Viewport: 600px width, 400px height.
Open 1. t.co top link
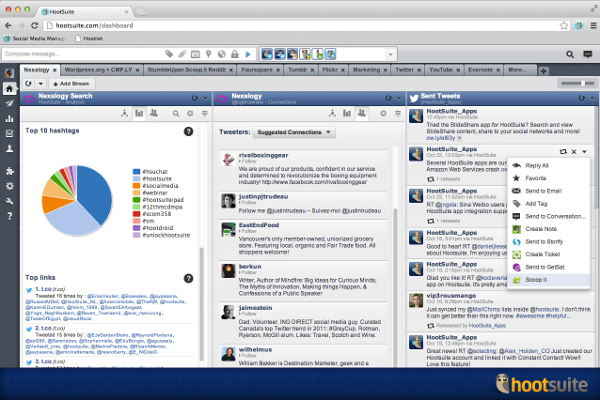tap(43, 289)
